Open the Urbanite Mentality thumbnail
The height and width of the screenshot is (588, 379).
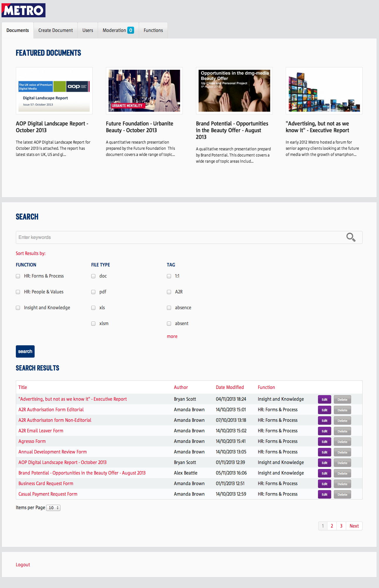144,91
